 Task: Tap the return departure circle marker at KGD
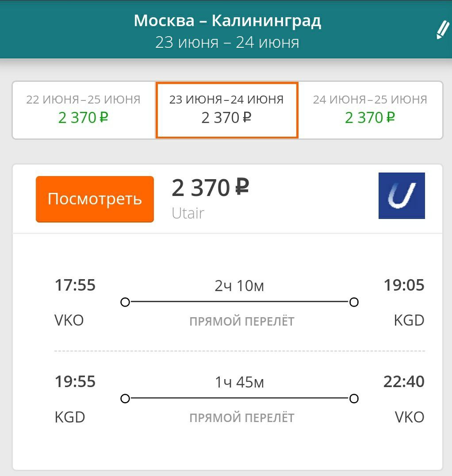pyautogui.click(x=125, y=399)
